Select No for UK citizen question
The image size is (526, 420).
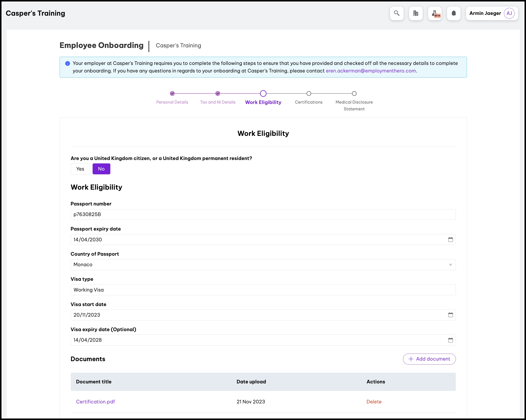click(x=101, y=169)
